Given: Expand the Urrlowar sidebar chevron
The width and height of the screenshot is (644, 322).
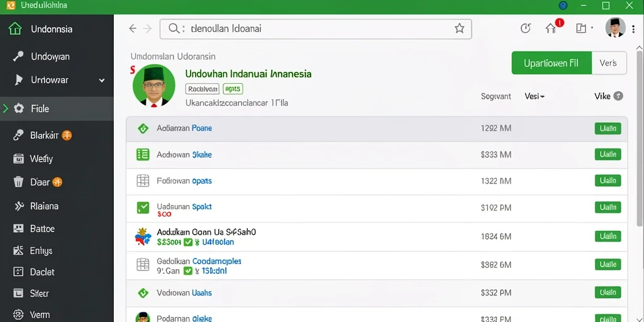Looking at the screenshot, I should tap(102, 80).
